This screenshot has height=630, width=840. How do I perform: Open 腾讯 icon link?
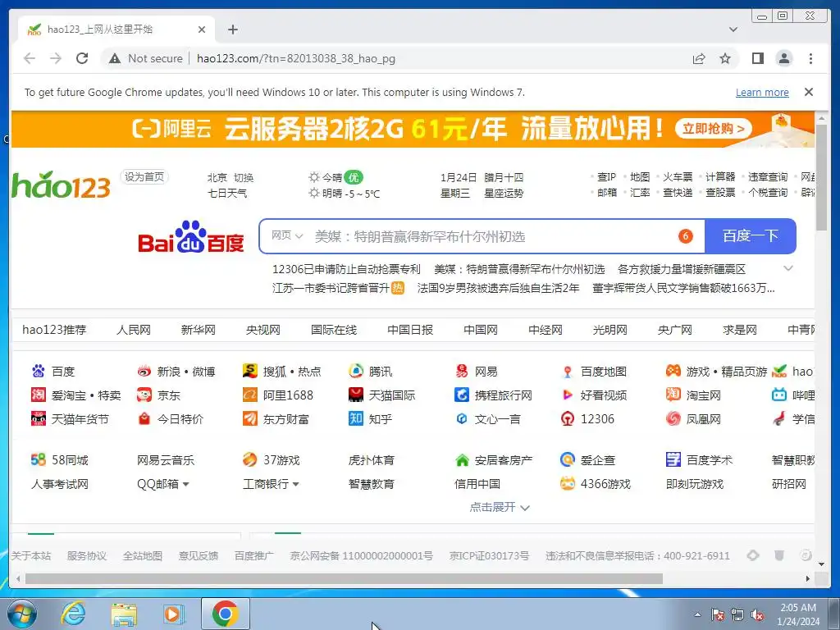(x=356, y=371)
